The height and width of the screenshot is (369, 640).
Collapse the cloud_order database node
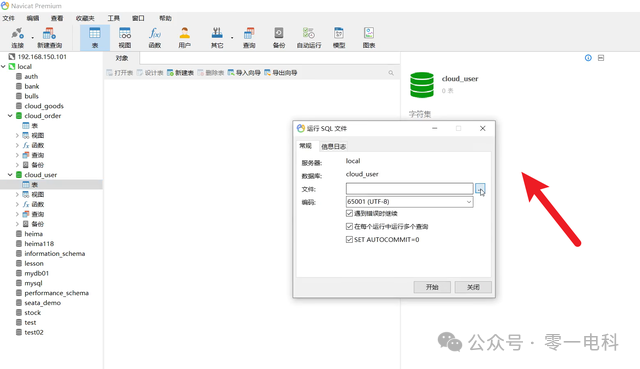tap(10, 116)
